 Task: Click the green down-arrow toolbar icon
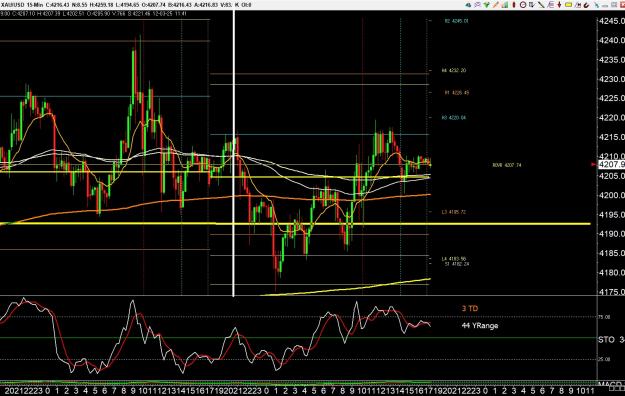pos(486,5)
